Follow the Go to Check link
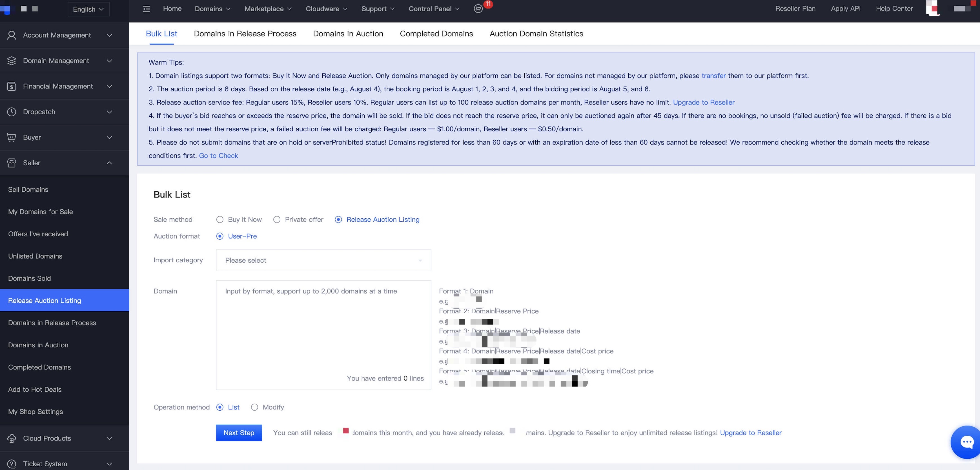The height and width of the screenshot is (470, 980). coord(218,156)
